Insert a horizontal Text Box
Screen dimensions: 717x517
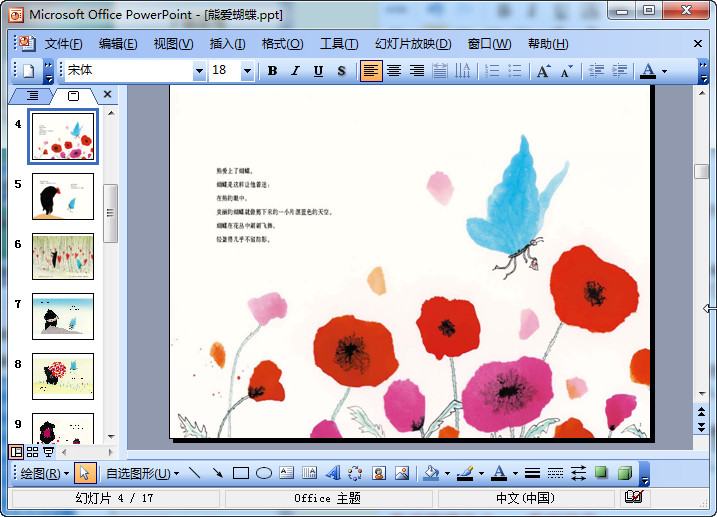coord(287,473)
